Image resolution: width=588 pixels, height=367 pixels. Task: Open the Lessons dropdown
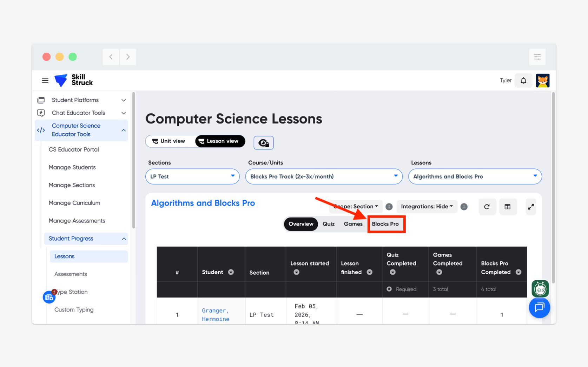[x=475, y=176]
